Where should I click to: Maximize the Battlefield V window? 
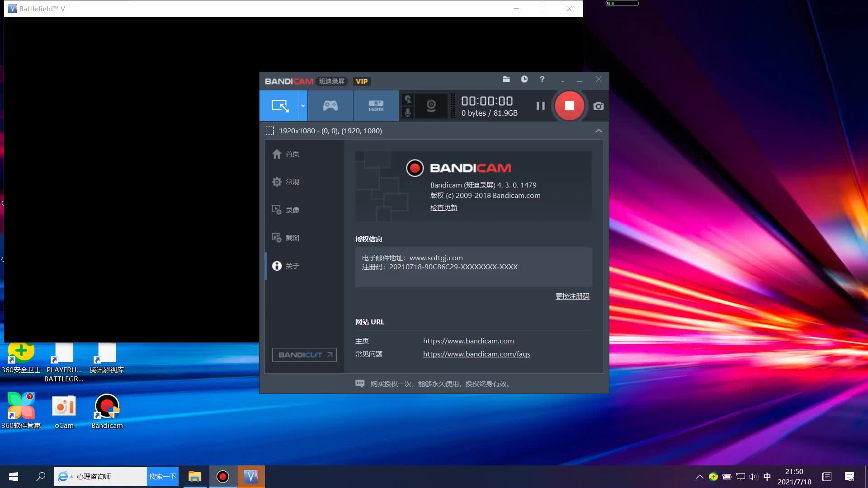point(542,9)
